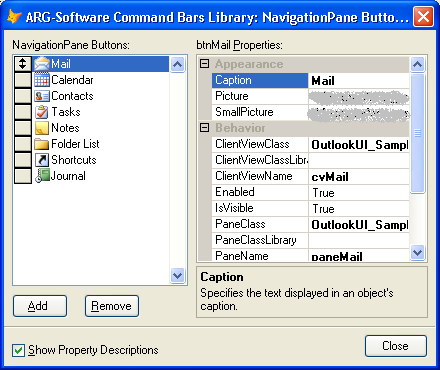Select the row handle beside Tasks
440x370 pixels.
point(23,112)
